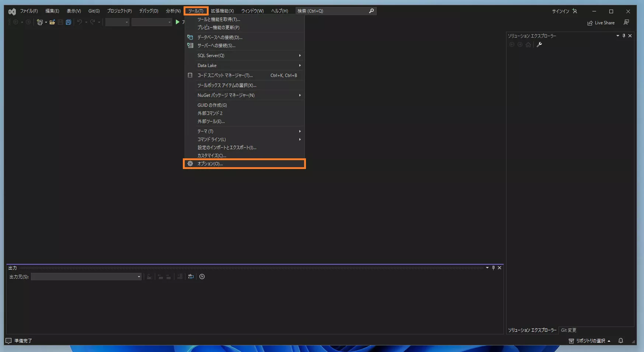
Task: Select 外部ツール(E)... entry
Action: point(245,122)
